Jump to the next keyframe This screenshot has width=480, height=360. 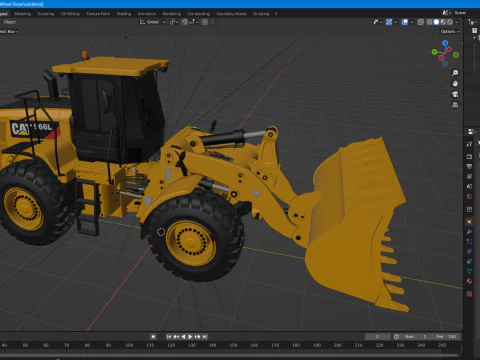pos(198,337)
